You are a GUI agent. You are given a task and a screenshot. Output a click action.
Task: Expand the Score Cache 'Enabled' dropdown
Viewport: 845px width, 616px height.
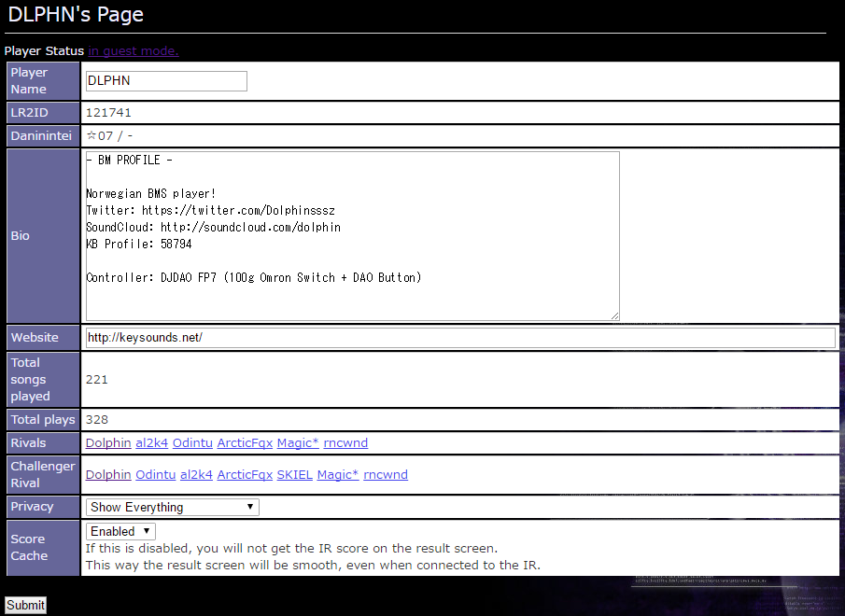120,531
